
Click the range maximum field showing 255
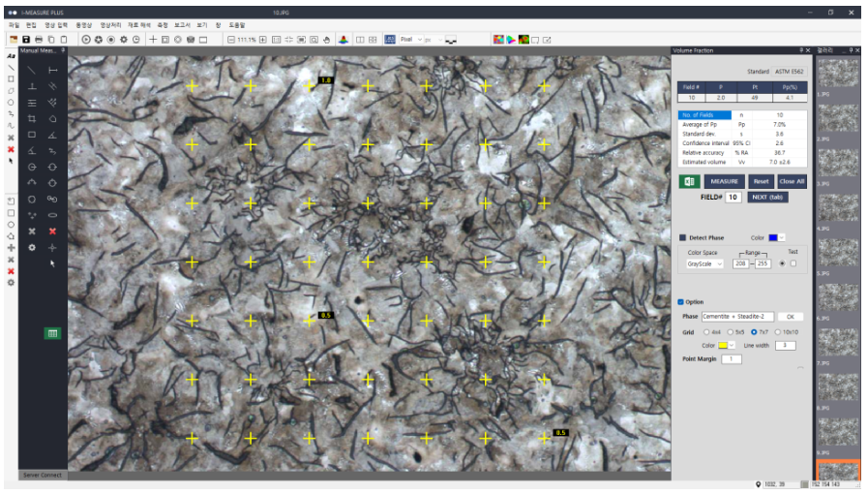point(763,264)
